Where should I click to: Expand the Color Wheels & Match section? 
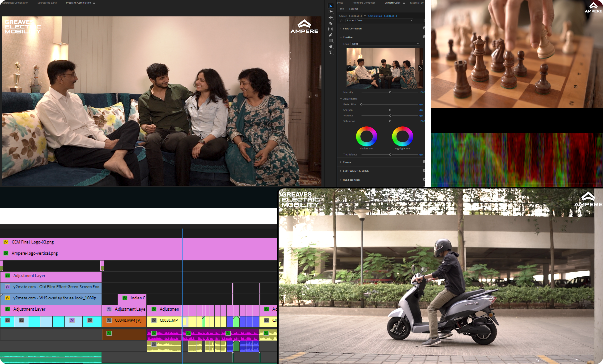point(340,171)
